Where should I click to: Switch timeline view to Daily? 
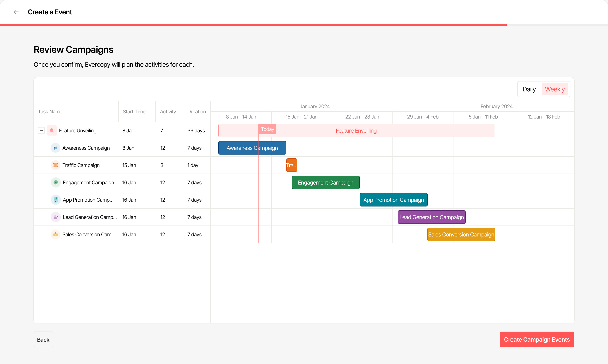[529, 89]
